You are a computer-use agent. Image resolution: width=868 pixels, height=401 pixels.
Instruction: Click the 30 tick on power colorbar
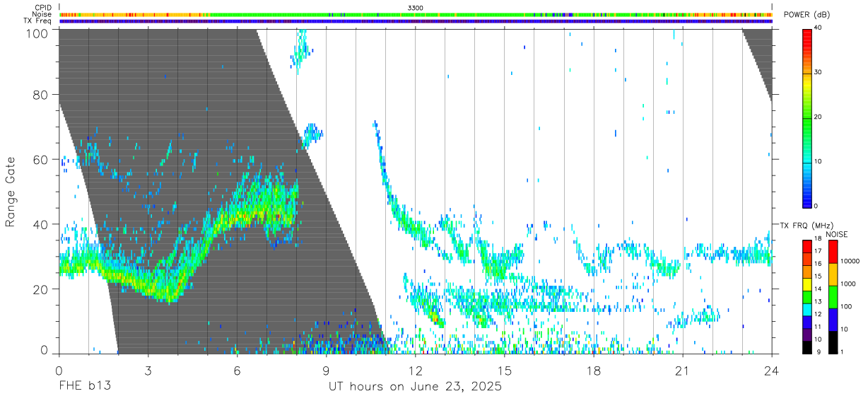pyautogui.click(x=819, y=72)
